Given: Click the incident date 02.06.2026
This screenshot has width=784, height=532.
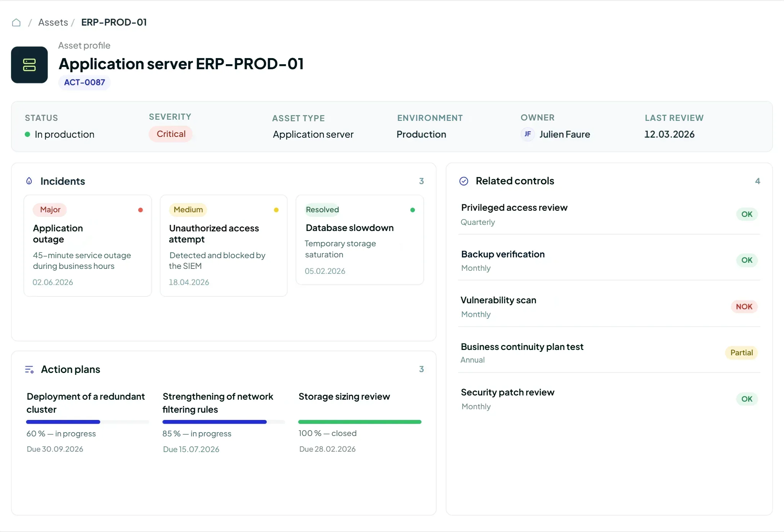Looking at the screenshot, I should [x=53, y=282].
